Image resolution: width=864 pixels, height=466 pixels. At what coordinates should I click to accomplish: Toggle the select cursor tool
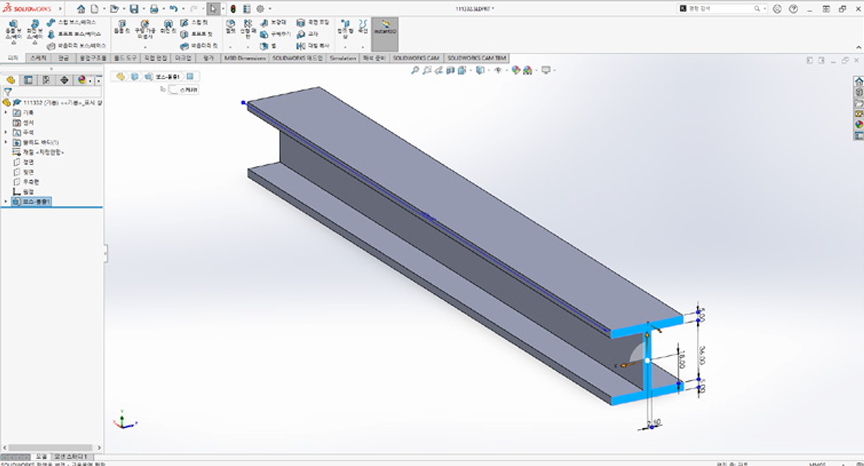point(212,8)
